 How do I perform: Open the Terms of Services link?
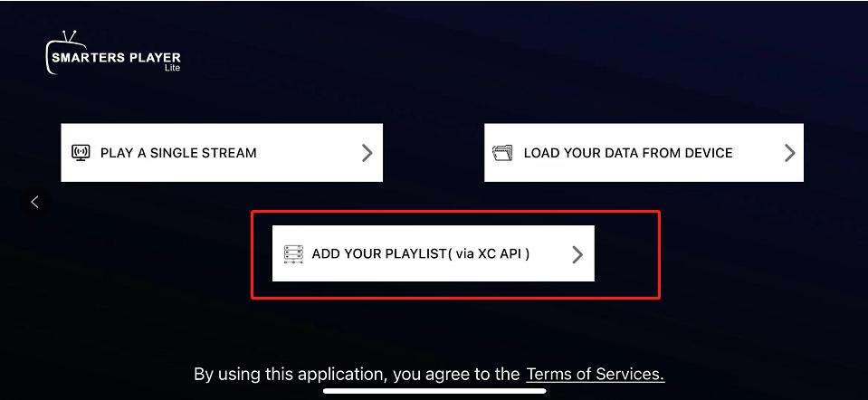pyautogui.click(x=596, y=374)
